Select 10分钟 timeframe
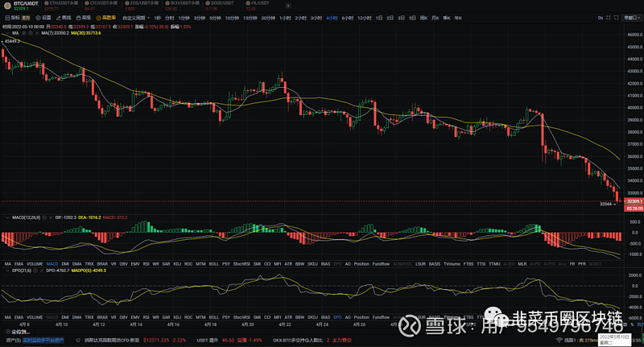The width and height of the screenshot is (644, 347). click(x=232, y=18)
